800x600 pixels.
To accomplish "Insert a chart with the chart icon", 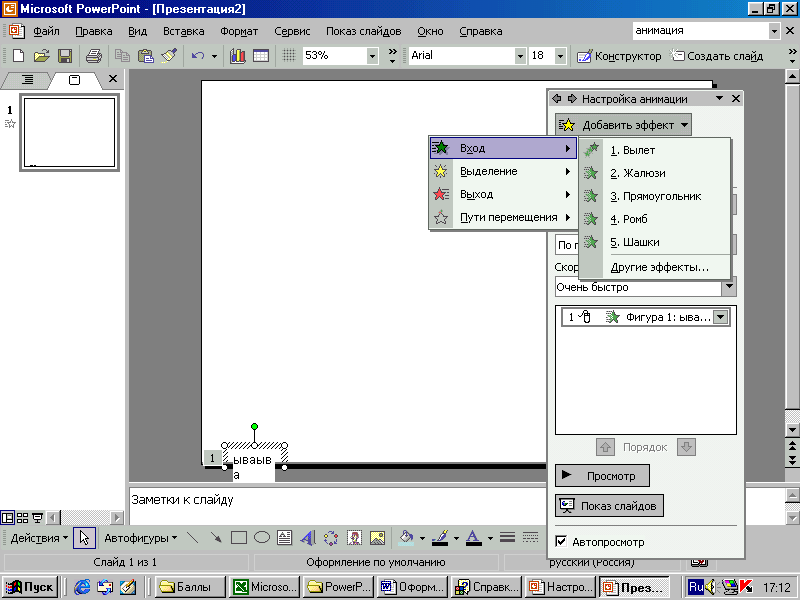I will click(x=237, y=55).
